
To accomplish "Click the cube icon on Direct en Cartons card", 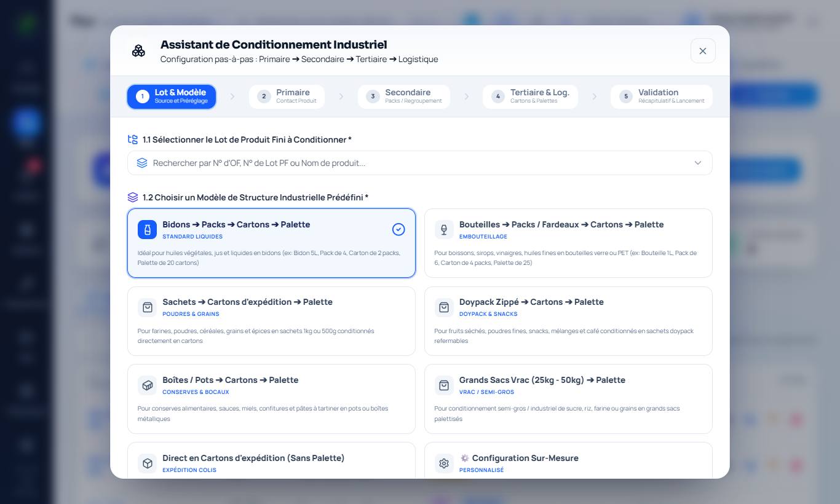I will click(x=148, y=463).
